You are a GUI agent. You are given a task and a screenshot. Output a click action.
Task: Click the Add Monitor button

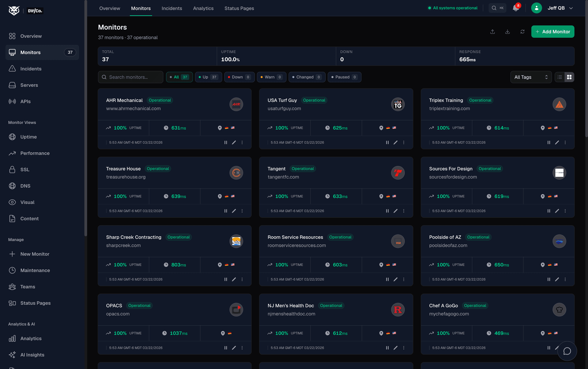pyautogui.click(x=552, y=32)
